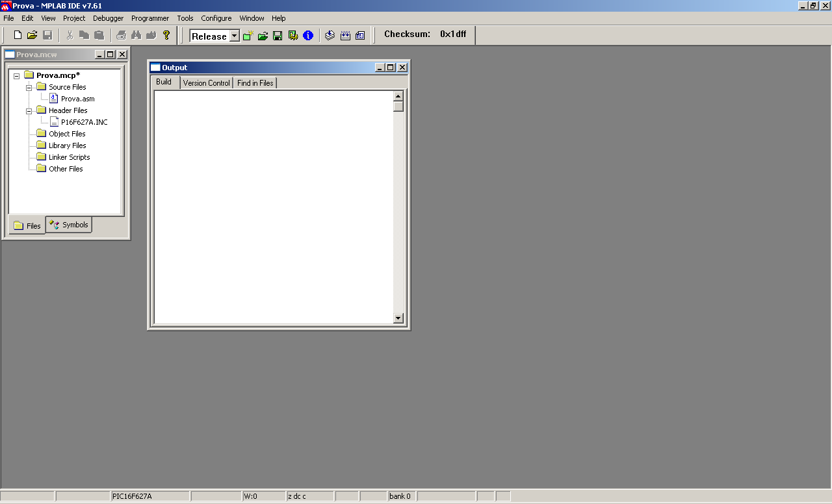The height and width of the screenshot is (504, 832).
Task: Click the Output window scroll down arrow
Action: tap(398, 318)
